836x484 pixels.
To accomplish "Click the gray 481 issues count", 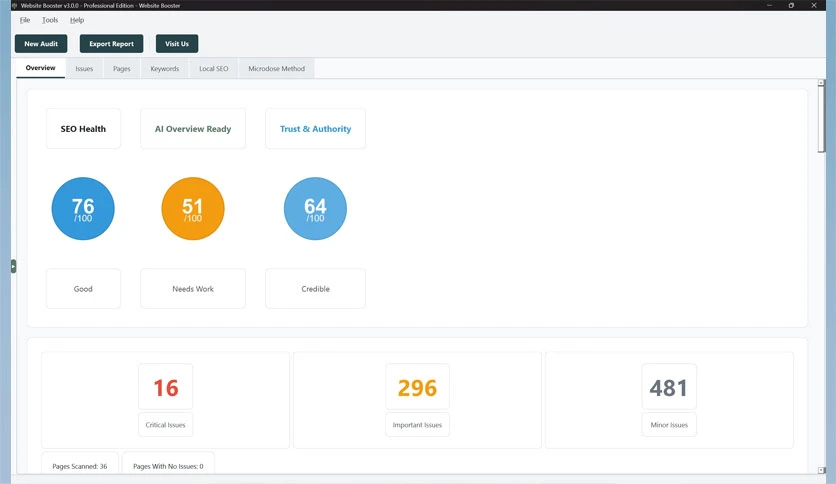I will 669,388.
